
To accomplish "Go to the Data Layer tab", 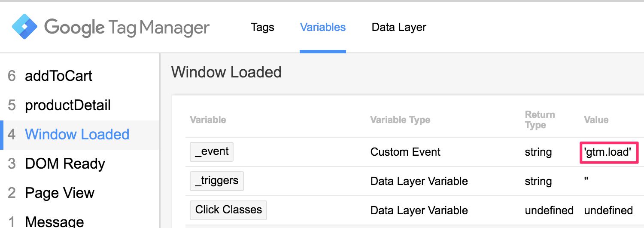I will 399,27.
